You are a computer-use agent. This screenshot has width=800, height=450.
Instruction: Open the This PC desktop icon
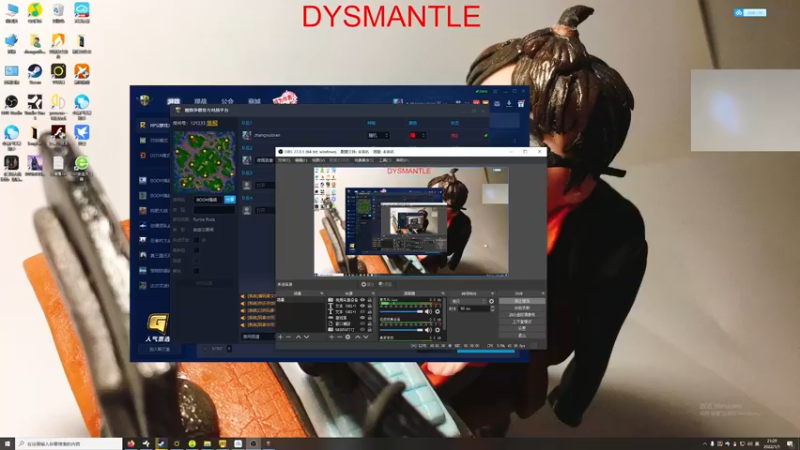(x=12, y=10)
